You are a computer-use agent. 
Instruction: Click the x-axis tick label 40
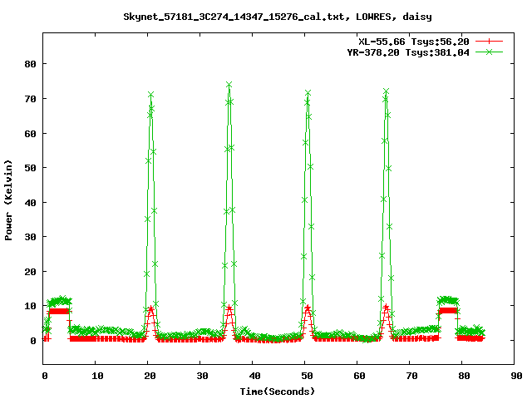pyautogui.click(x=254, y=376)
